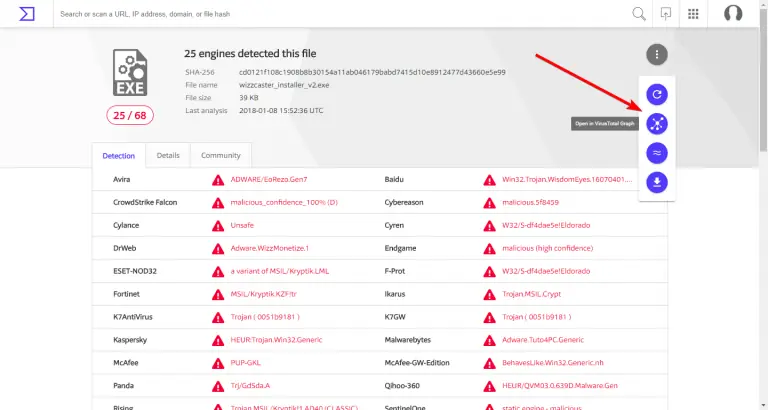Viewport: 768px width, 410px height.
Task: Click Endgame's 'malicious (high confidence)' result
Action: [548, 248]
